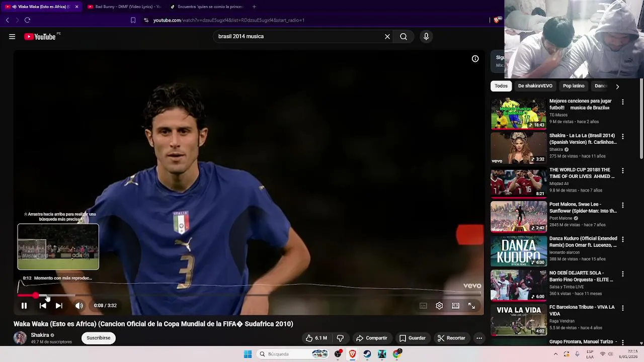Click the browser address bar URL
Image resolution: width=644 pixels, height=362 pixels.
(x=228, y=20)
